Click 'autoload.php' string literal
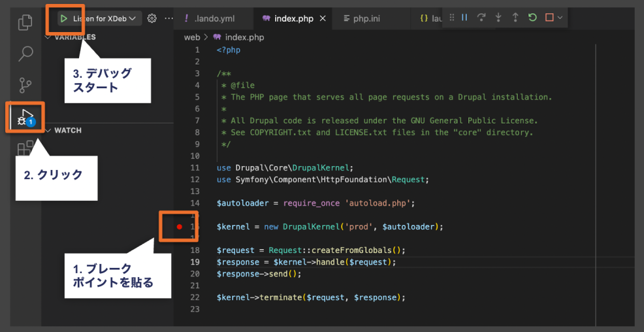The height and width of the screenshot is (332, 644). tap(378, 203)
